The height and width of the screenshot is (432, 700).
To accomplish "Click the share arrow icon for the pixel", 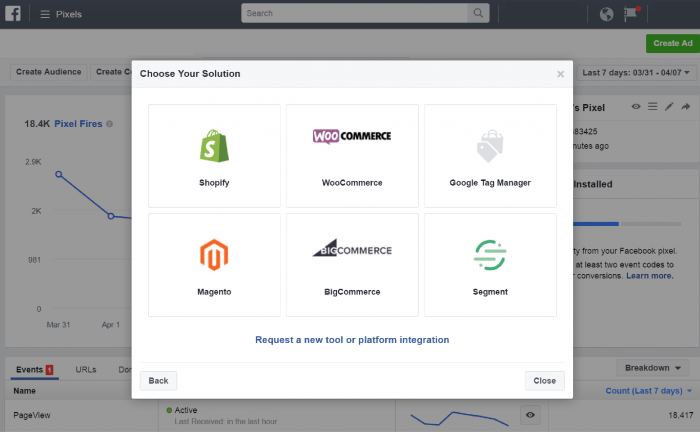I will click(x=686, y=106).
